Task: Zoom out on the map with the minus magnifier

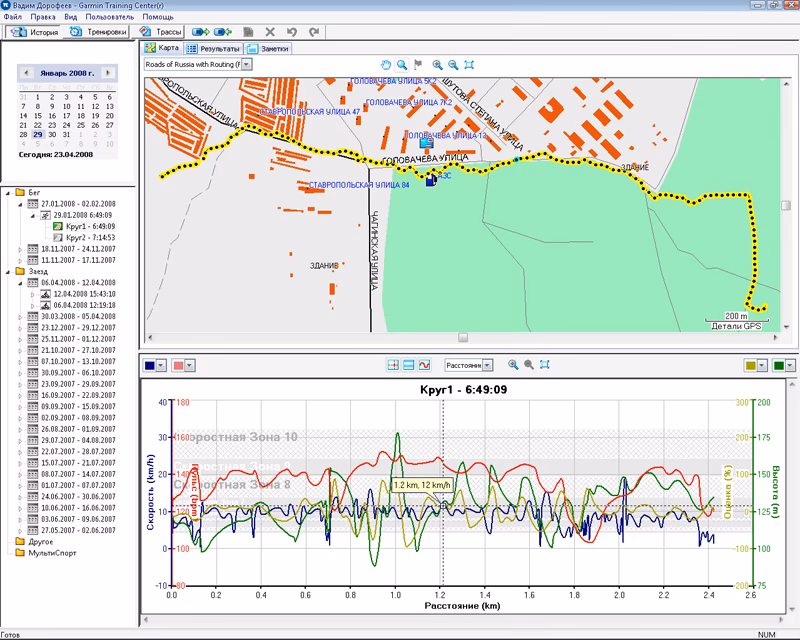Action: click(453, 63)
